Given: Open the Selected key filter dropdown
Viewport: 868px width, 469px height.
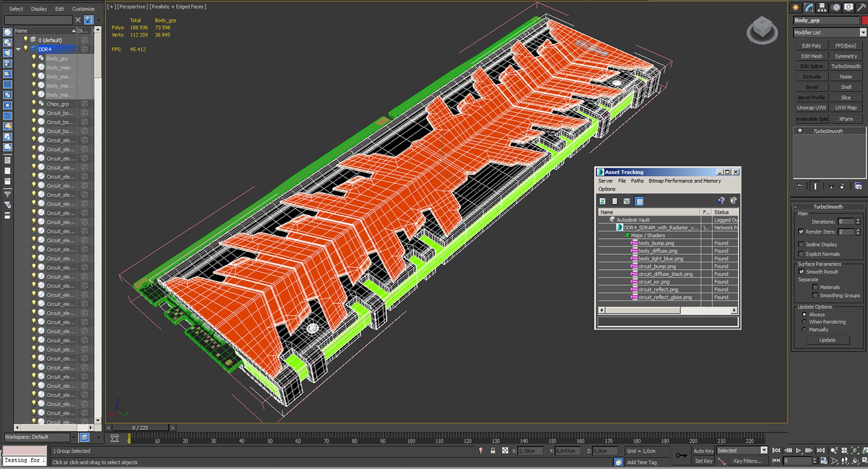Looking at the screenshot, I should pos(764,450).
